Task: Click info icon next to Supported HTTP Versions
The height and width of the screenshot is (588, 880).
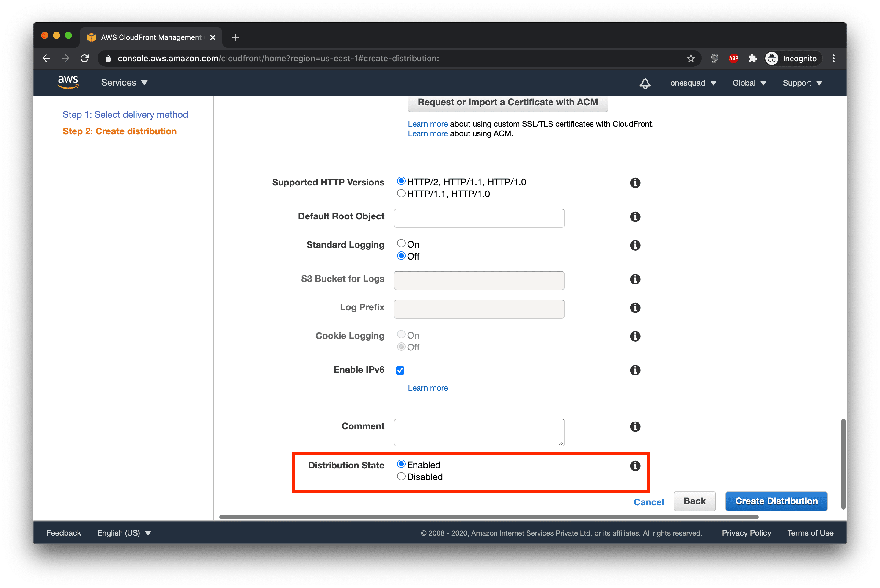Action: point(635,183)
